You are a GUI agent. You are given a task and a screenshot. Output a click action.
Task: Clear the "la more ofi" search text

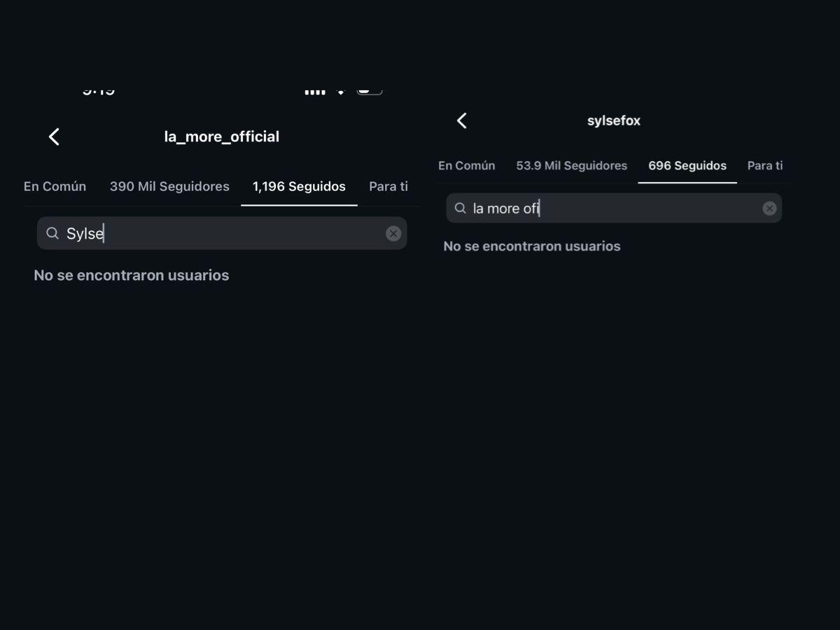pyautogui.click(x=769, y=209)
